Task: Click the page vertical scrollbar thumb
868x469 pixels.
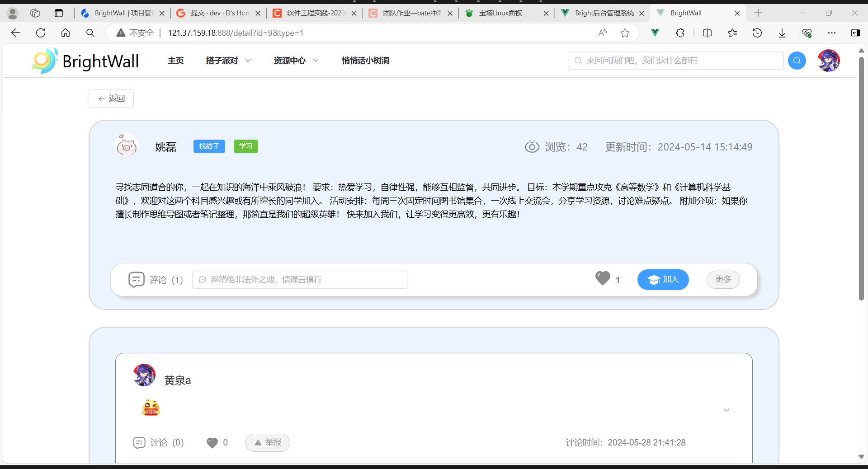Action: click(x=861, y=178)
